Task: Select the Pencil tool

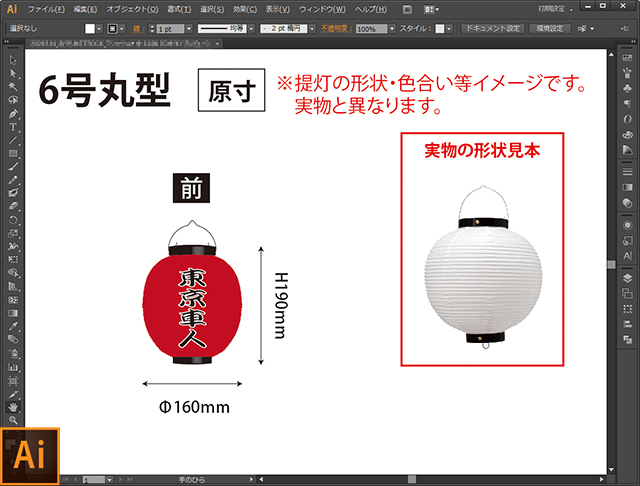Action: click(x=13, y=180)
